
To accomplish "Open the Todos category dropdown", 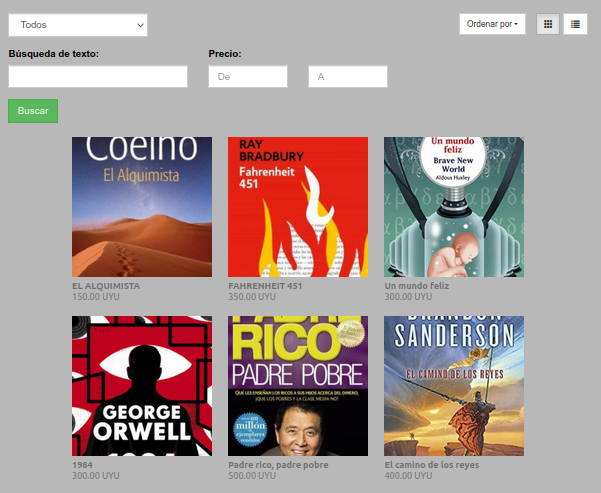I will (x=78, y=25).
